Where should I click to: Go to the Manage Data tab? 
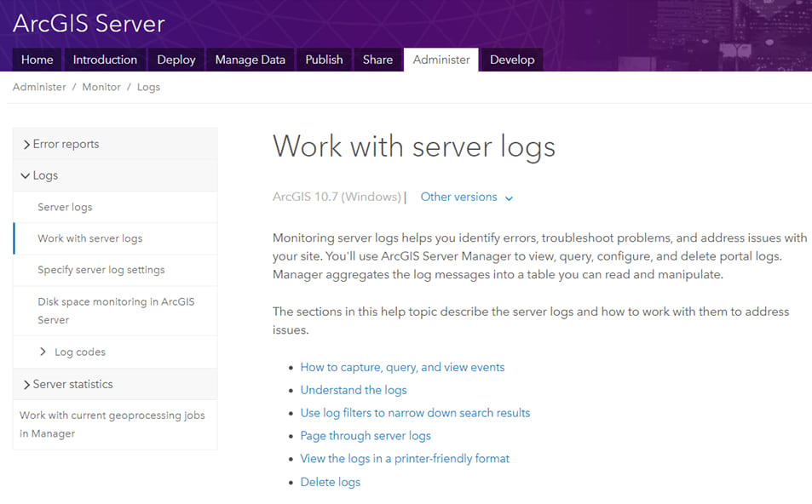click(251, 60)
